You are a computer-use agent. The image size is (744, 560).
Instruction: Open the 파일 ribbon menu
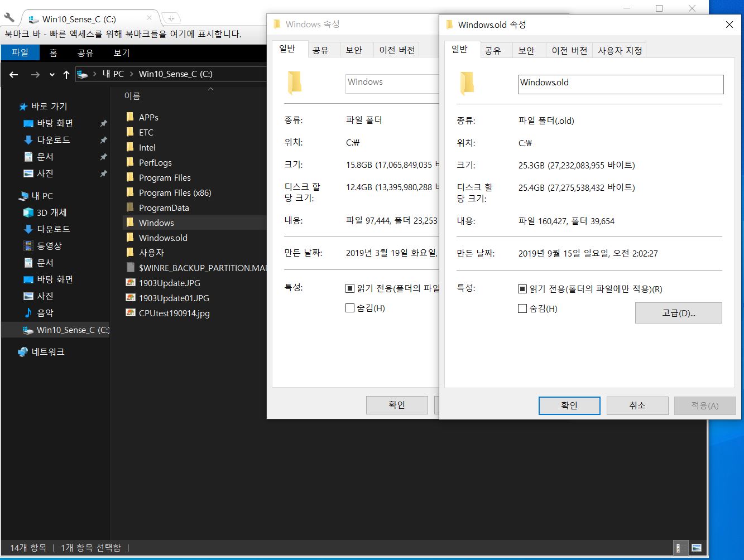(x=20, y=52)
